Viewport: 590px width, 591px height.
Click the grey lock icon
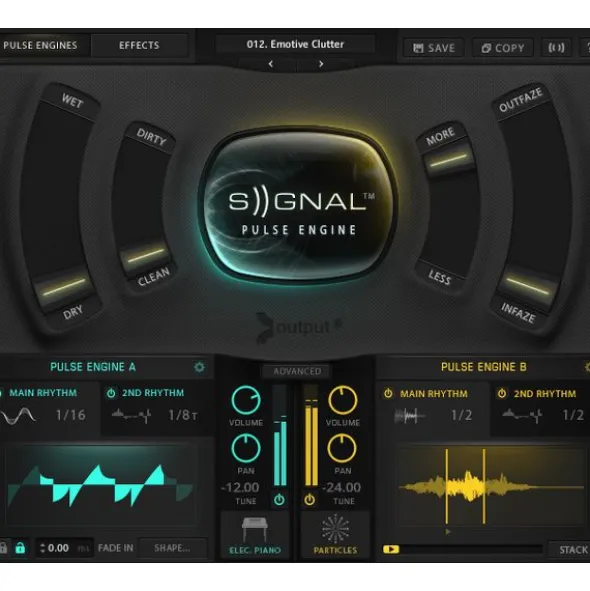[3, 548]
